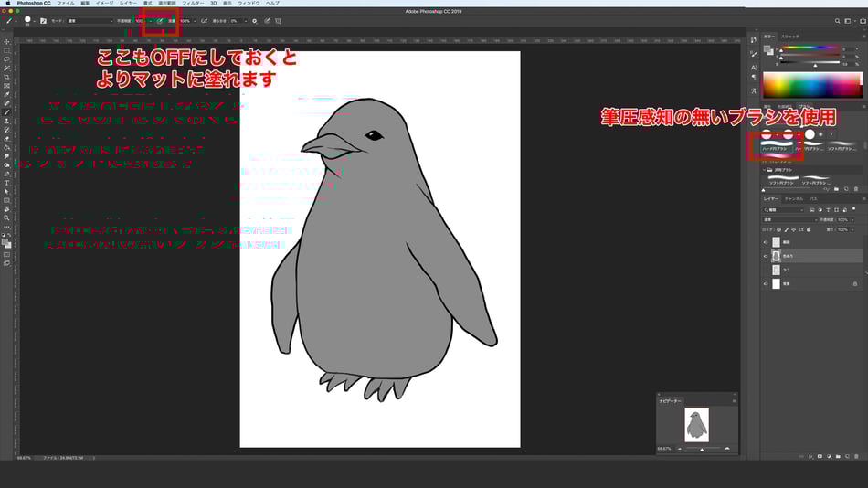
Task: Switch to the チャンネル tab
Action: tap(794, 198)
